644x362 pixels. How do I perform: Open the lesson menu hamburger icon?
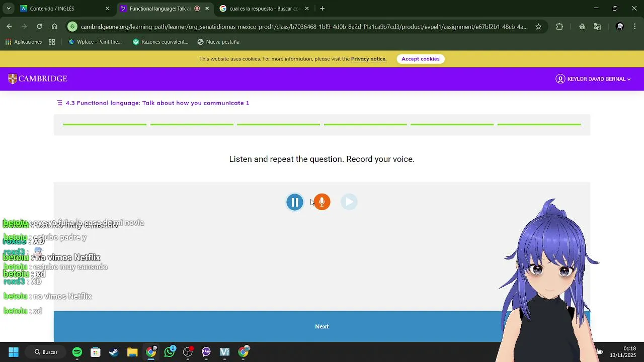(60, 103)
